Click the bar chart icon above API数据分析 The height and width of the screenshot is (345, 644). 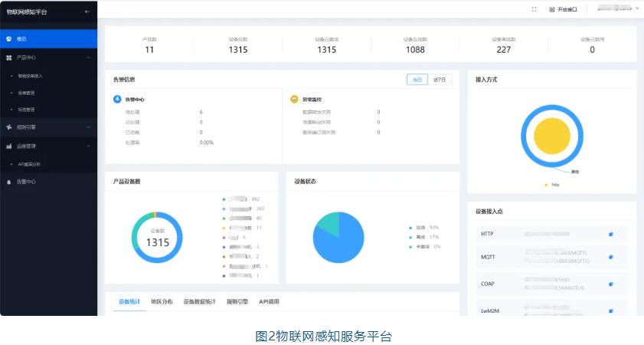click(9, 146)
